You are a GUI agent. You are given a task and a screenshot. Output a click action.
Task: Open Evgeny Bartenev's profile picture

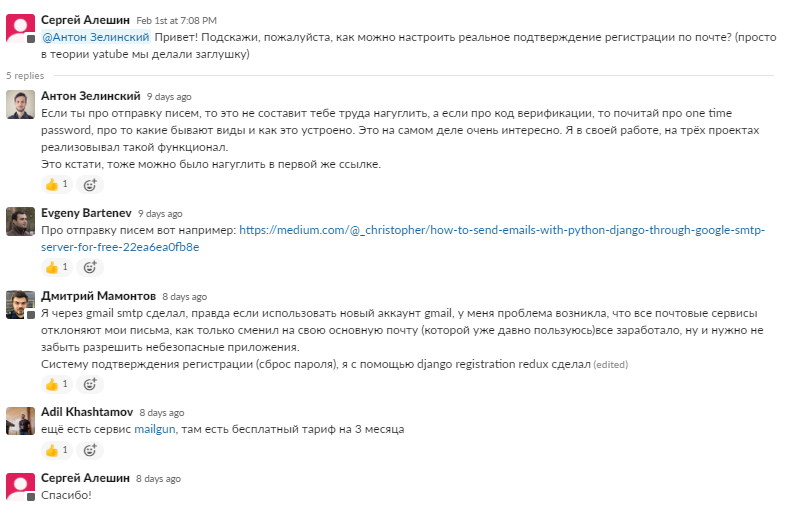tap(21, 222)
